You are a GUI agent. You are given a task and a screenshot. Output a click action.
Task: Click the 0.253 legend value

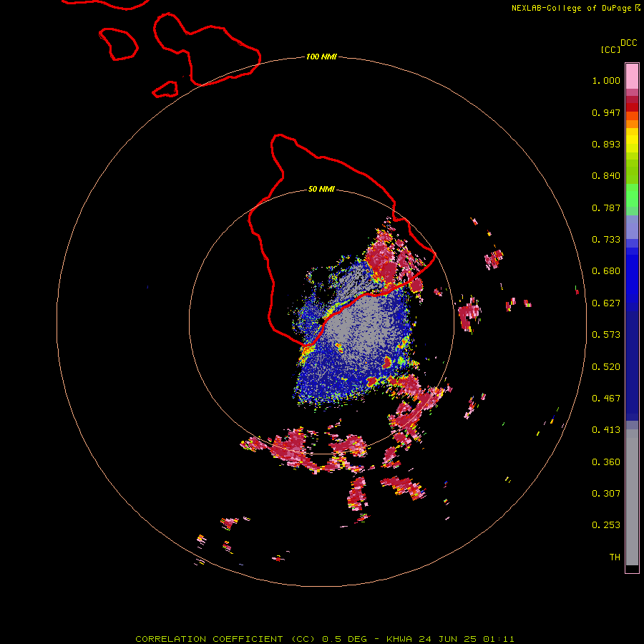point(606,525)
